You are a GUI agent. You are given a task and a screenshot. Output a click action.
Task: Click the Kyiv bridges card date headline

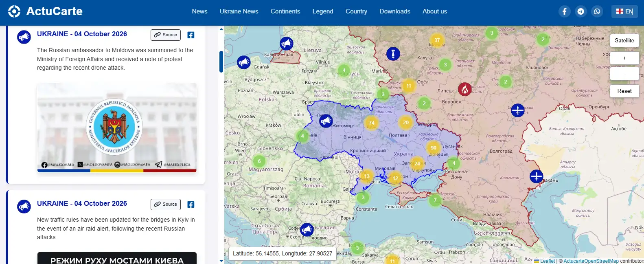point(82,204)
